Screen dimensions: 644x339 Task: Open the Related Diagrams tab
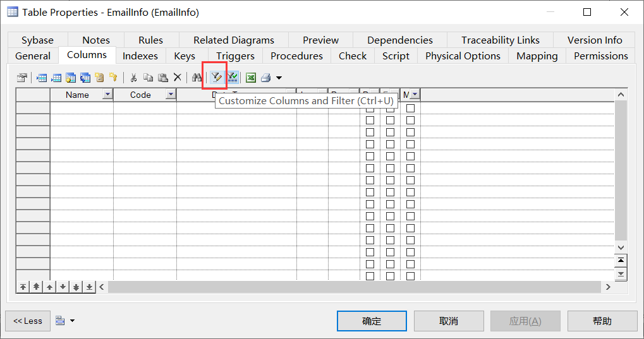[234, 40]
